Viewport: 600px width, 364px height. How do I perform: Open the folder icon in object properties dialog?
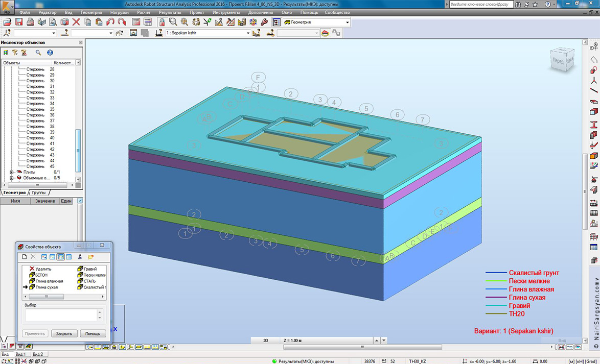click(90, 257)
